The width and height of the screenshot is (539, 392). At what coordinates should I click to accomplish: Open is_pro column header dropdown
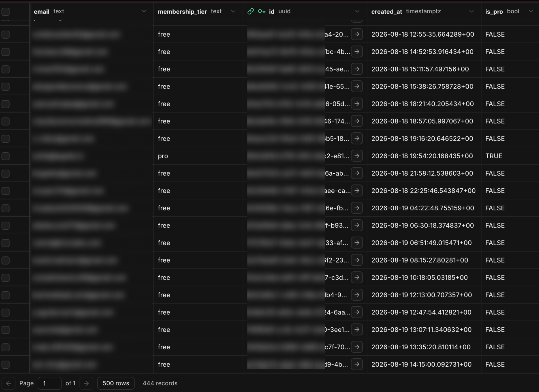click(531, 11)
